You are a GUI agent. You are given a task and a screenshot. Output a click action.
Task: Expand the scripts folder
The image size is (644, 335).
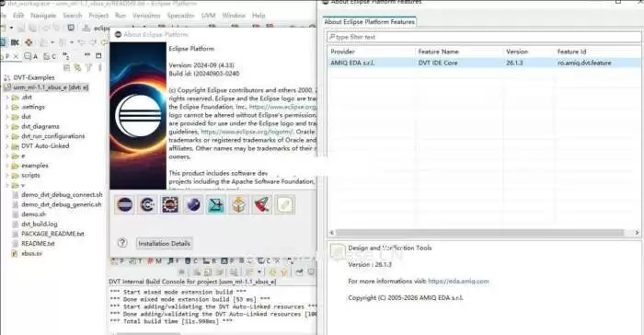coord(6,176)
